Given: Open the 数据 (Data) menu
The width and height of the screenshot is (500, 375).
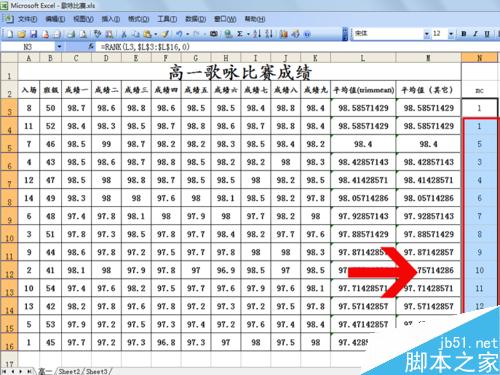Looking at the screenshot, I should (195, 19).
